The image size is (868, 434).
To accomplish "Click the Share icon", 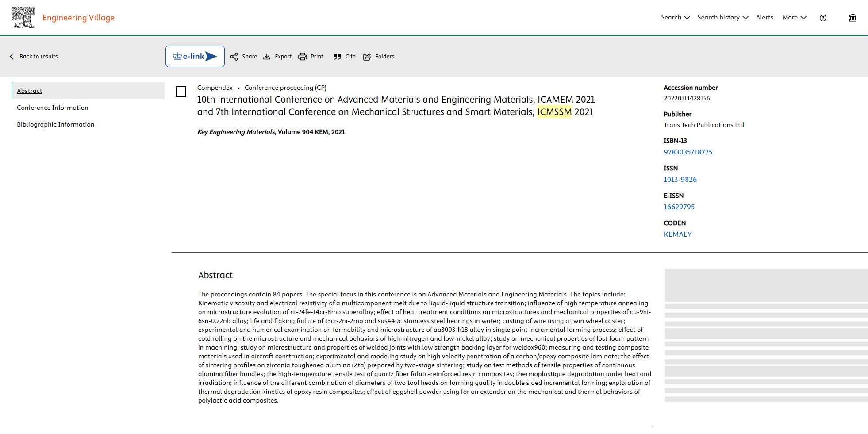I will coord(234,57).
